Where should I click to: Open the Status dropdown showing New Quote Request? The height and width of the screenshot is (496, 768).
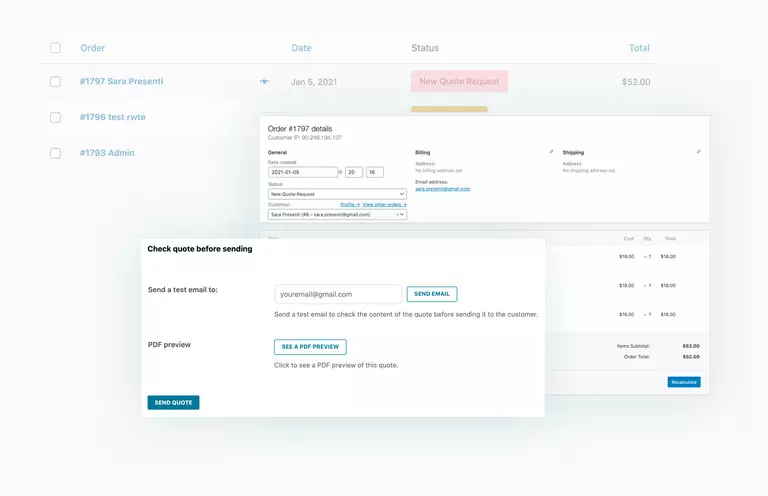(x=337, y=193)
